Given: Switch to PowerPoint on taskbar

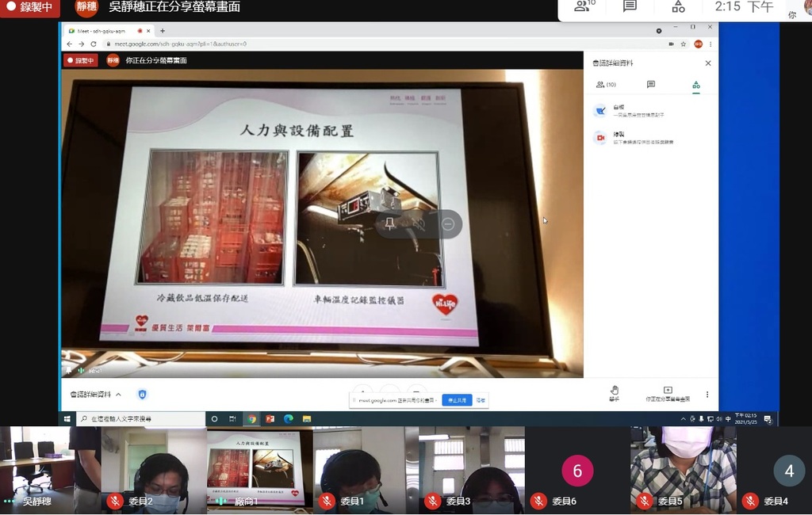Looking at the screenshot, I should pyautogui.click(x=270, y=418).
